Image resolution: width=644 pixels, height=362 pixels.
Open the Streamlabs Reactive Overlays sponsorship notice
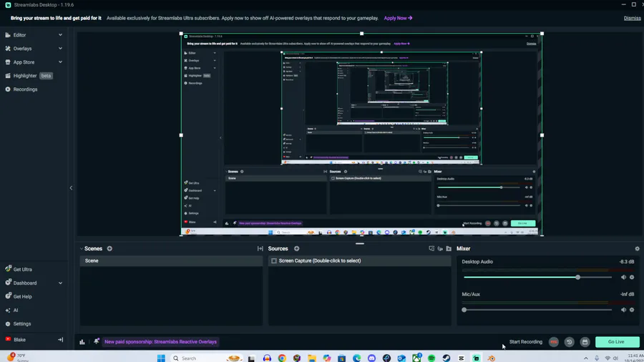[160, 341]
